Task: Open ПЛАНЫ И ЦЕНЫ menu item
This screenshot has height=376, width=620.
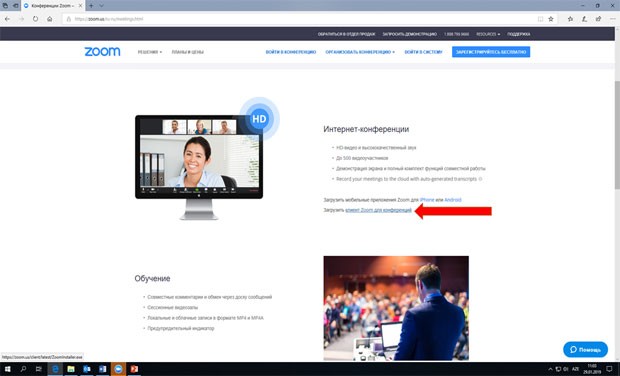Action: point(187,52)
